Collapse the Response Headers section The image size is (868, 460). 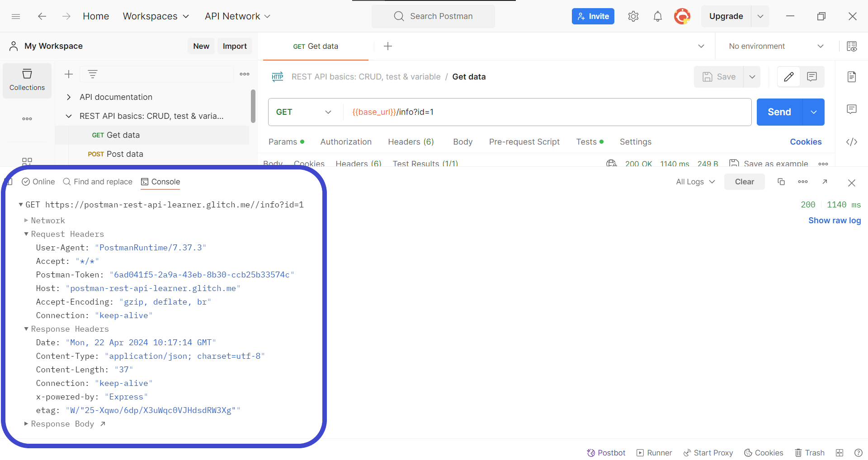point(26,329)
